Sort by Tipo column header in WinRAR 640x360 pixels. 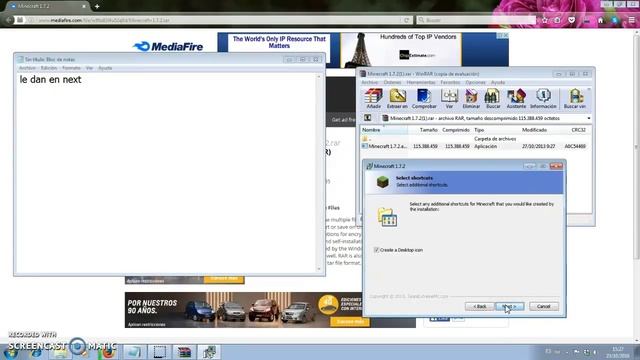pos(479,130)
